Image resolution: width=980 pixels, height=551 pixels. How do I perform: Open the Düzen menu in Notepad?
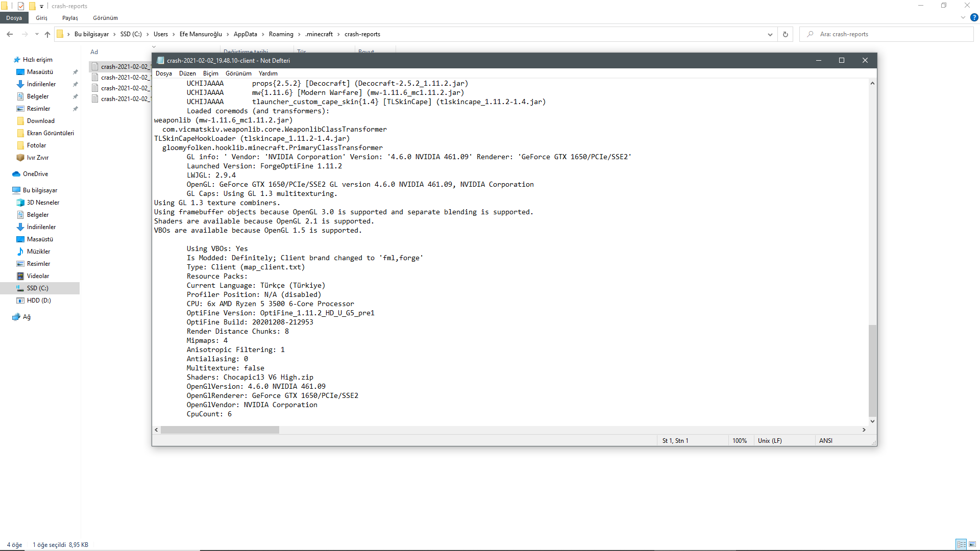[x=187, y=73]
